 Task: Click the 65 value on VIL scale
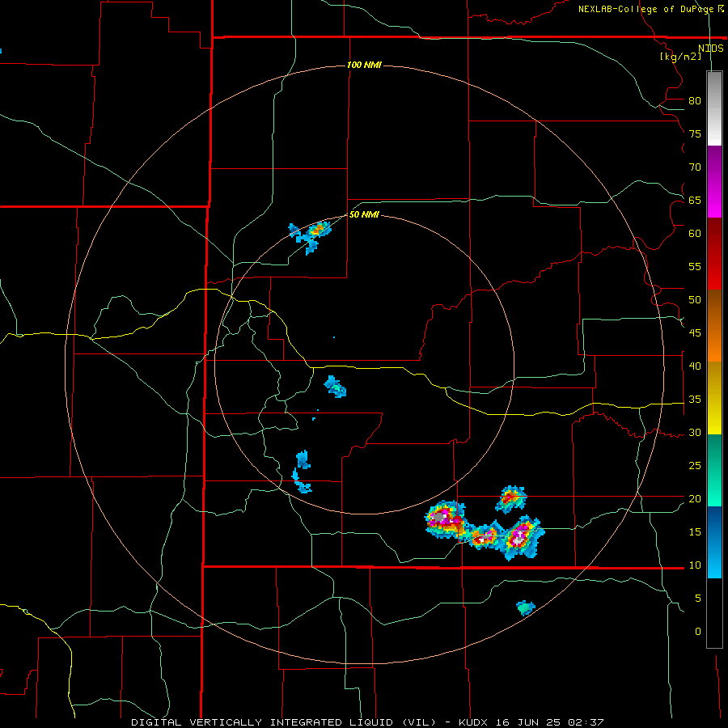(x=695, y=200)
